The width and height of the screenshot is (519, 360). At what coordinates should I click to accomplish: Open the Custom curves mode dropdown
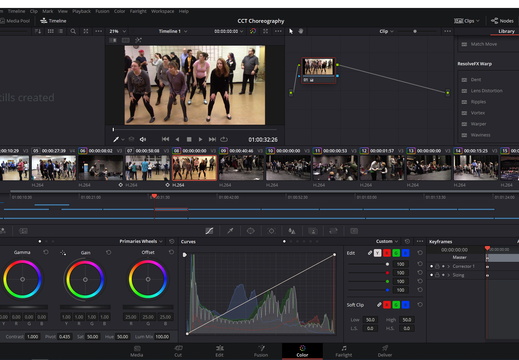387,241
